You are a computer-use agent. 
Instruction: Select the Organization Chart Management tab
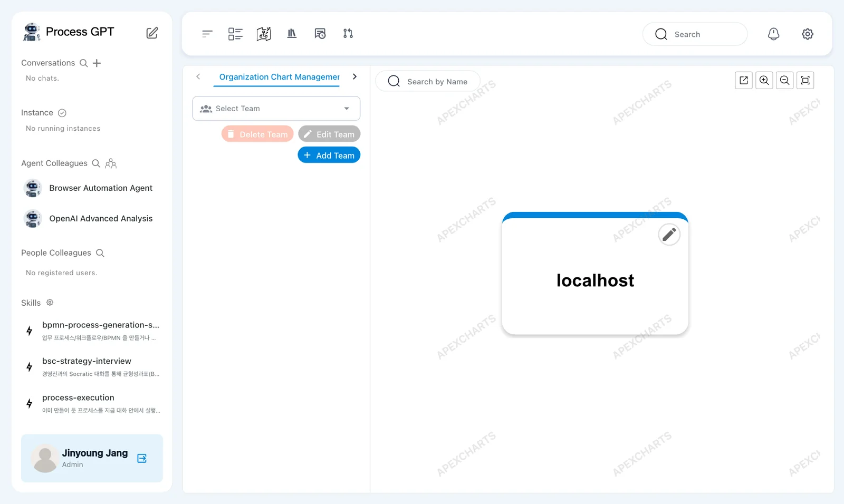coord(276,77)
